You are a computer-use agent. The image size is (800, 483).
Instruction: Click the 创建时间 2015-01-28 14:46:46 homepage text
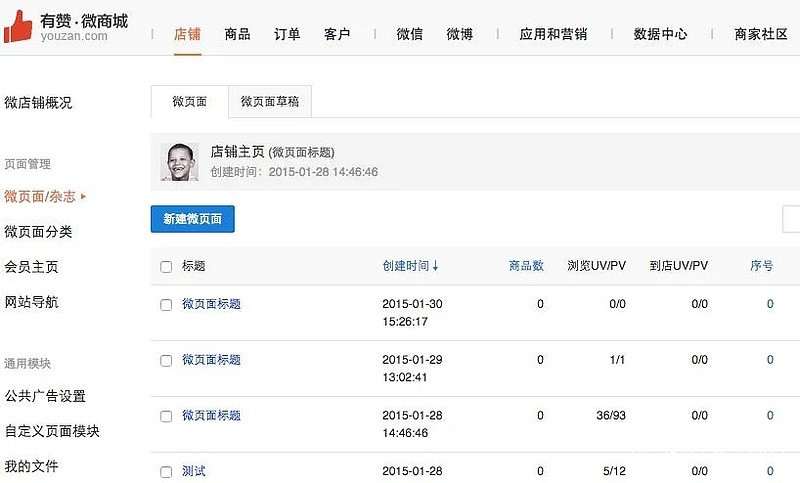click(294, 172)
